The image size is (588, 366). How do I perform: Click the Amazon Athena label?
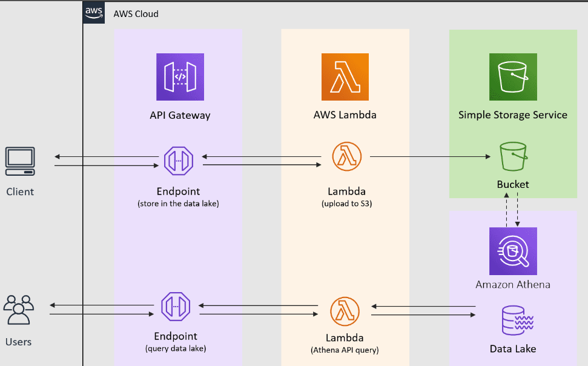pos(513,285)
